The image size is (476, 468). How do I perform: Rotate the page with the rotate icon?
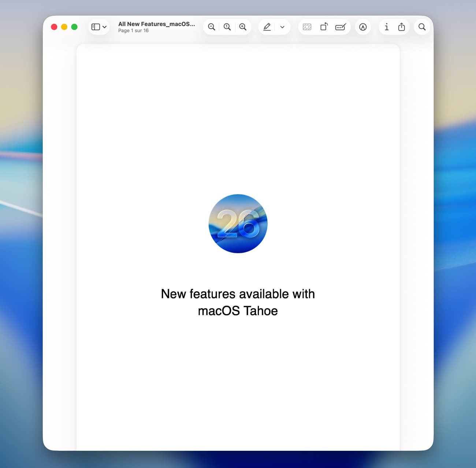(324, 27)
